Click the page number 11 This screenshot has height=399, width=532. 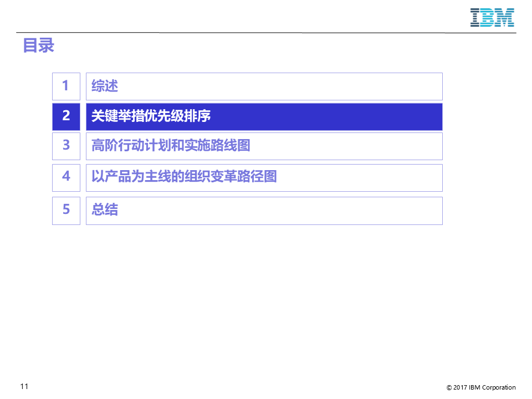pos(24,386)
